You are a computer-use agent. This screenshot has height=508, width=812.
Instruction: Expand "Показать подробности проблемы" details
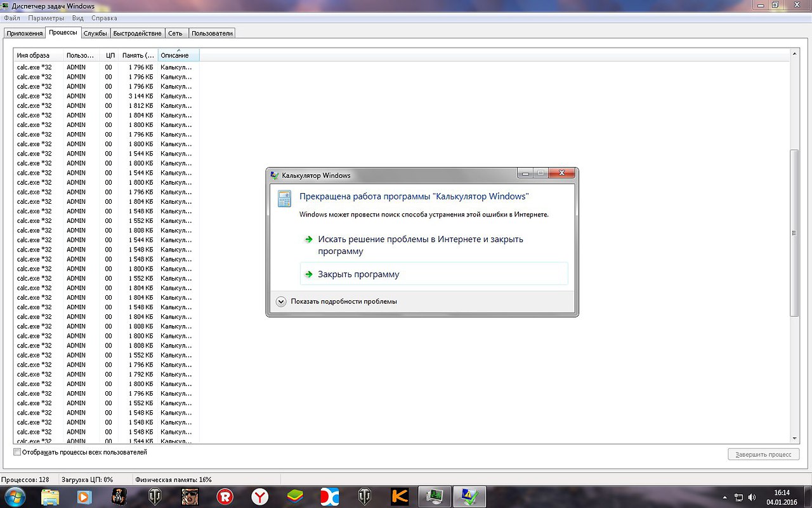(282, 301)
